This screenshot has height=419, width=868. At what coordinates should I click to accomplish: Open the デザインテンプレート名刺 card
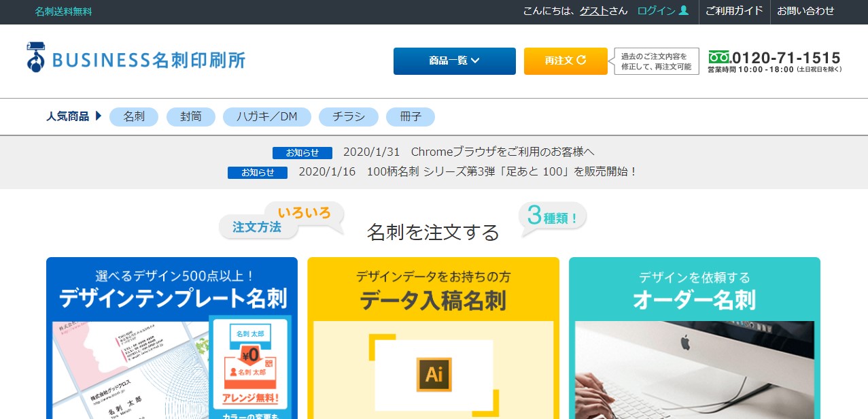coord(172,338)
